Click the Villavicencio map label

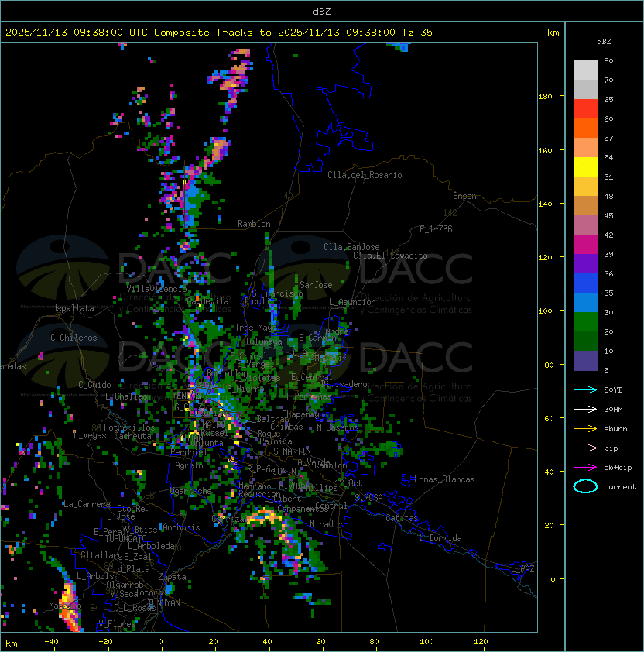click(156, 289)
